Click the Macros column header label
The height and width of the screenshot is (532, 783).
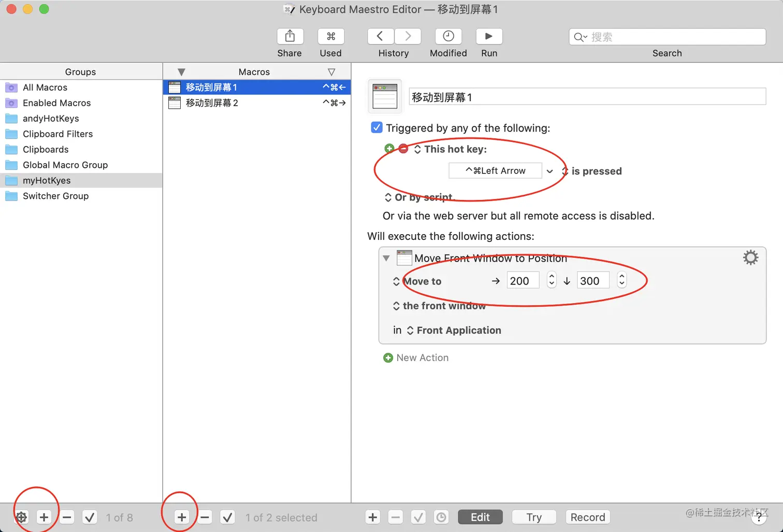pyautogui.click(x=254, y=72)
